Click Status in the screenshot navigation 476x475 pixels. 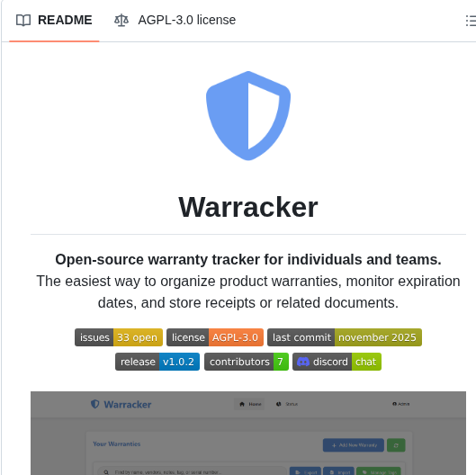tap(287, 404)
